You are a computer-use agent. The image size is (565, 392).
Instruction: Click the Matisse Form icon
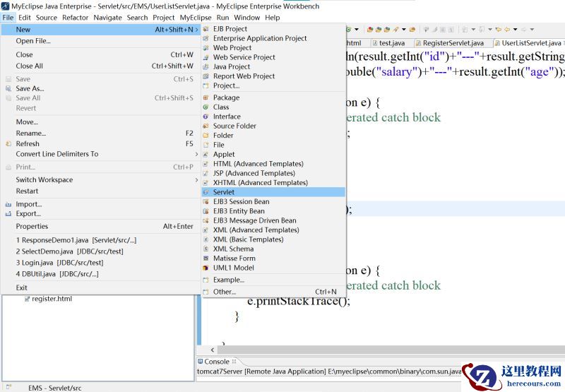206,259
